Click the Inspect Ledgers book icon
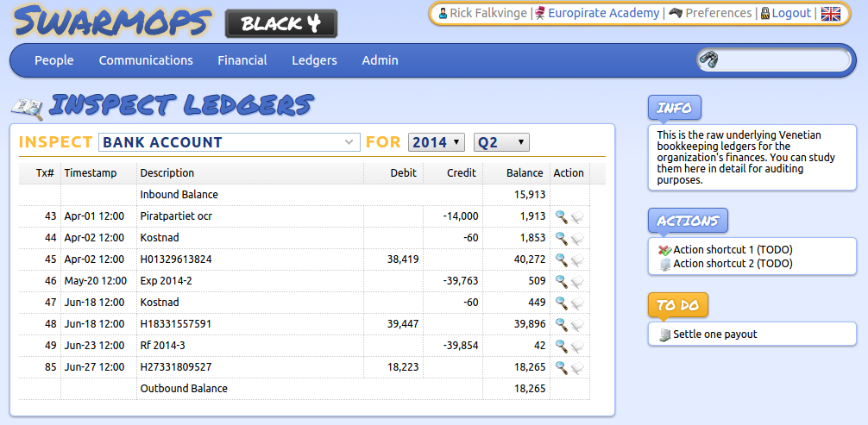Viewport: 868px width, 425px height. [28, 108]
